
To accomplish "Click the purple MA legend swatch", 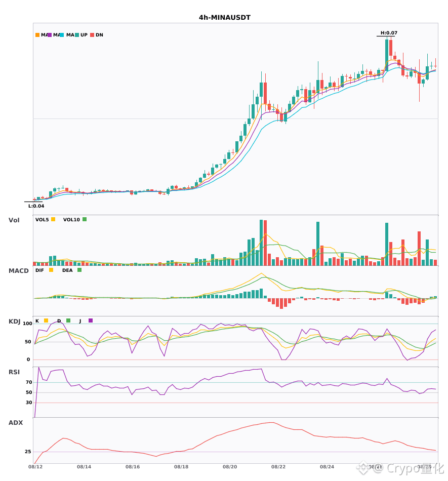I will (x=50, y=35).
